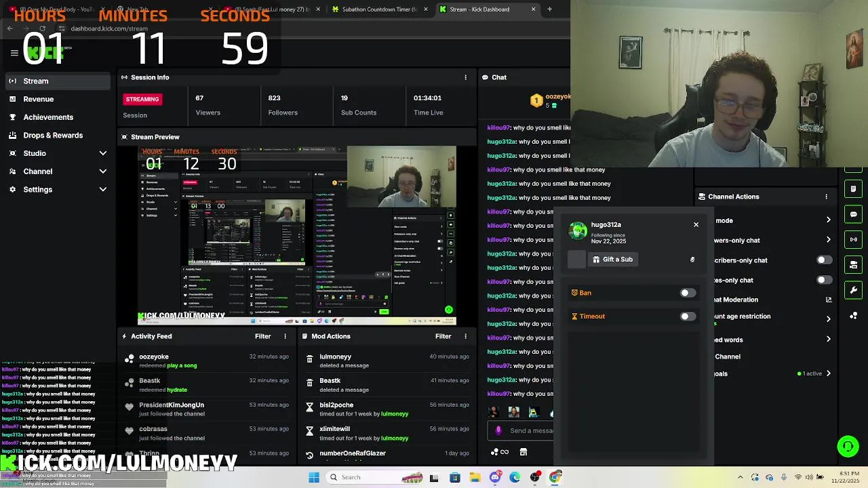This screenshot has height=488, width=868.
Task: Open Discord from the taskbar
Action: [x=496, y=477]
